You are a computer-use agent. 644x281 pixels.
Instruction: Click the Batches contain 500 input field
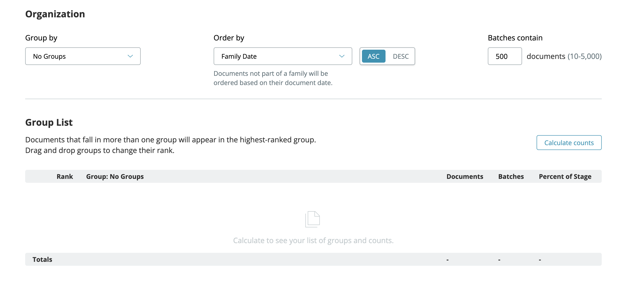pyautogui.click(x=505, y=56)
